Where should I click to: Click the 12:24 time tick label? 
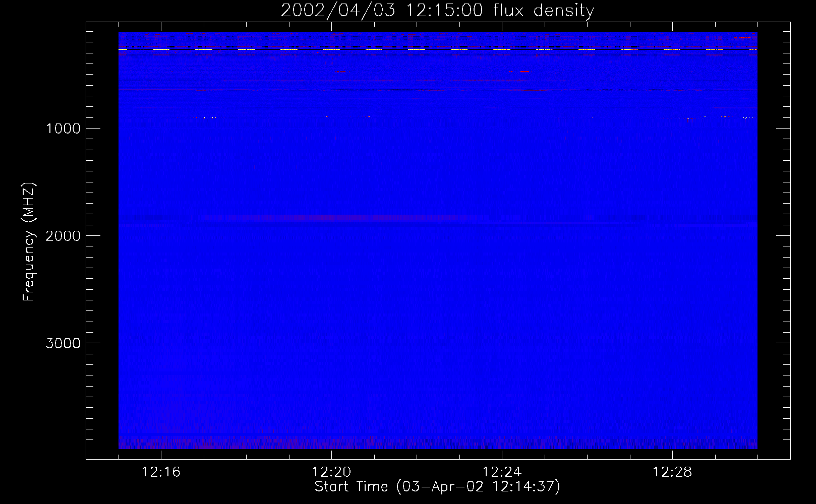[502, 472]
